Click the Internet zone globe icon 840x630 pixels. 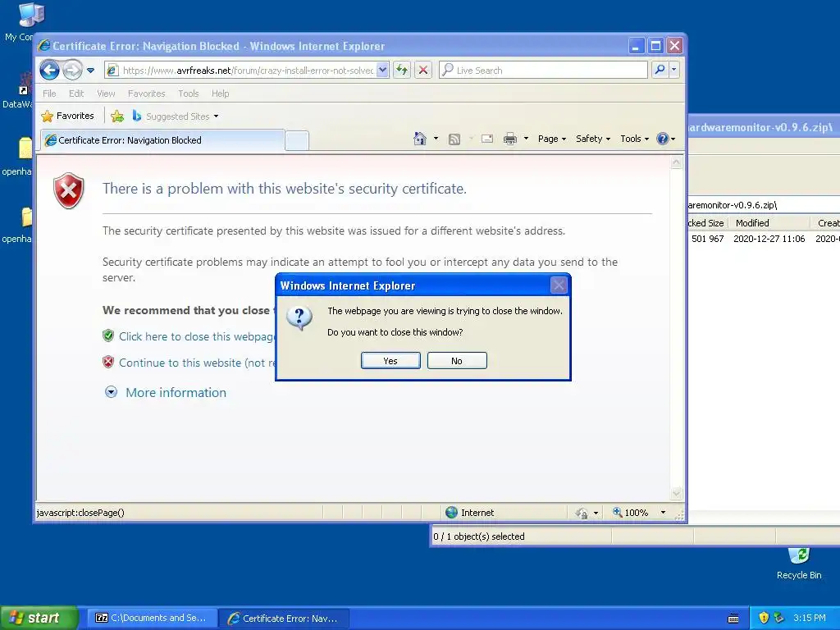click(452, 513)
